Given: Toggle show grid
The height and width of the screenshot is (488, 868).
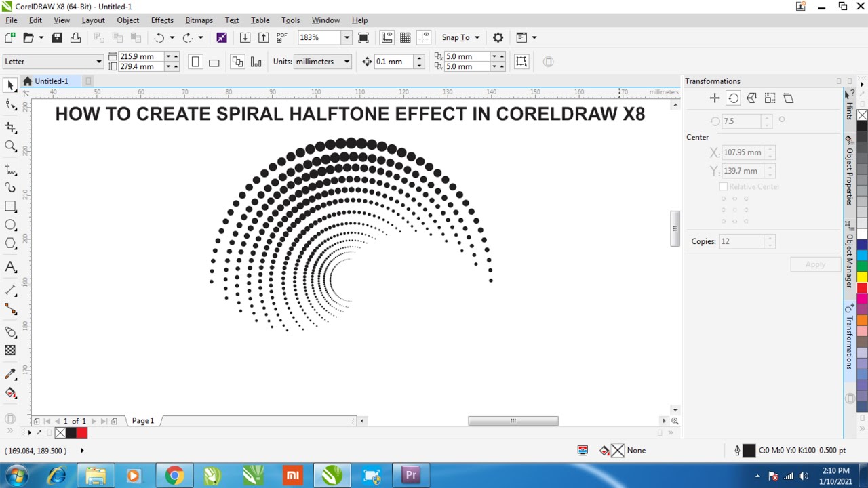Looking at the screenshot, I should pyautogui.click(x=406, y=37).
